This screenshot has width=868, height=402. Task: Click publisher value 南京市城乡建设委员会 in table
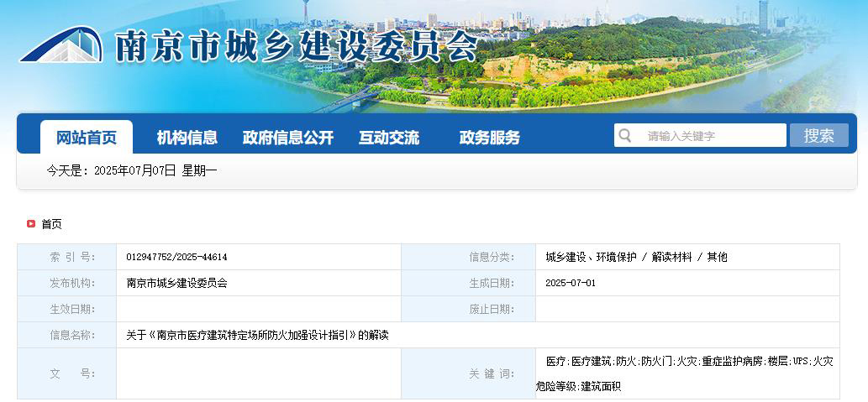pos(176,283)
